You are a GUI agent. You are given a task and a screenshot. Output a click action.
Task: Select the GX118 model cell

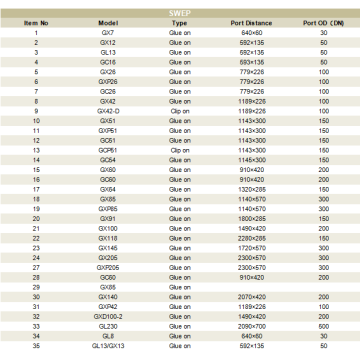[x=108, y=238]
